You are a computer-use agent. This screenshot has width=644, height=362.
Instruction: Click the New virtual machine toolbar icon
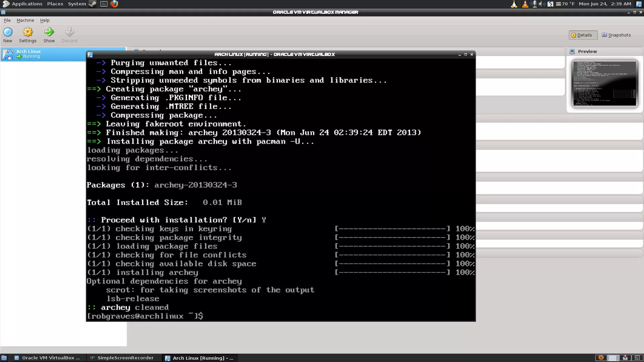click(x=8, y=32)
